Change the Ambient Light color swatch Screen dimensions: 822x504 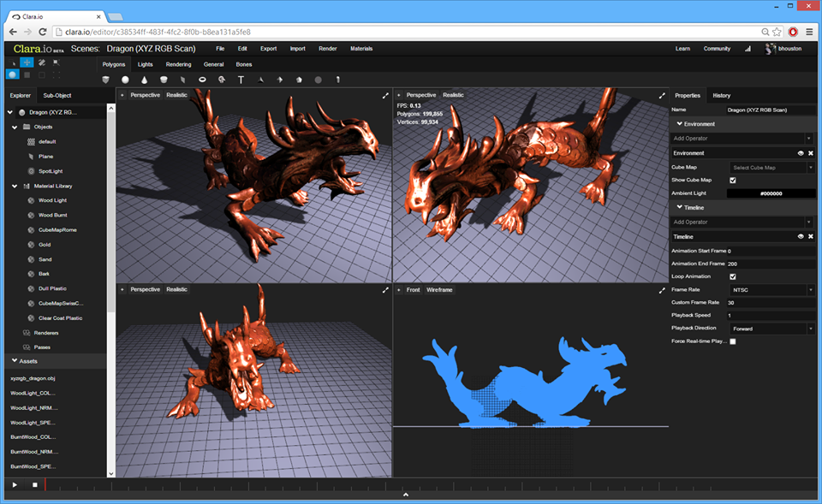coord(771,193)
